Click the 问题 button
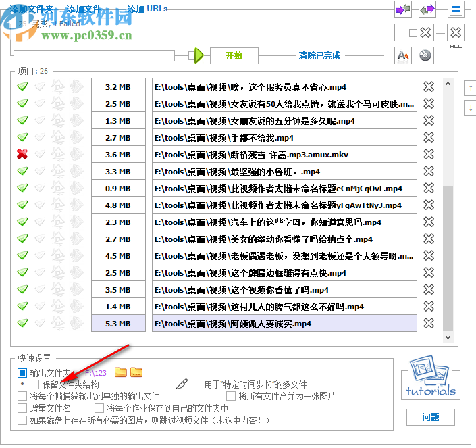Image resolution: width=476 pixels, height=448 pixels. 431,417
